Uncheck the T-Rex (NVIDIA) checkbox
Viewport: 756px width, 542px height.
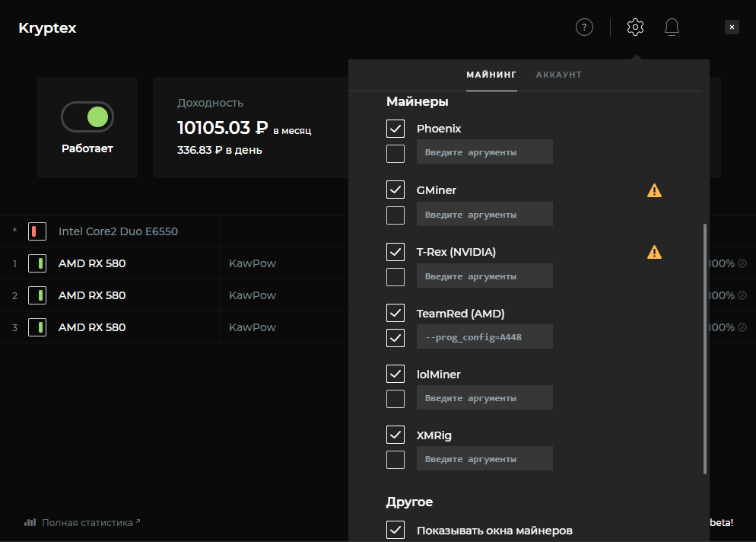[395, 251]
